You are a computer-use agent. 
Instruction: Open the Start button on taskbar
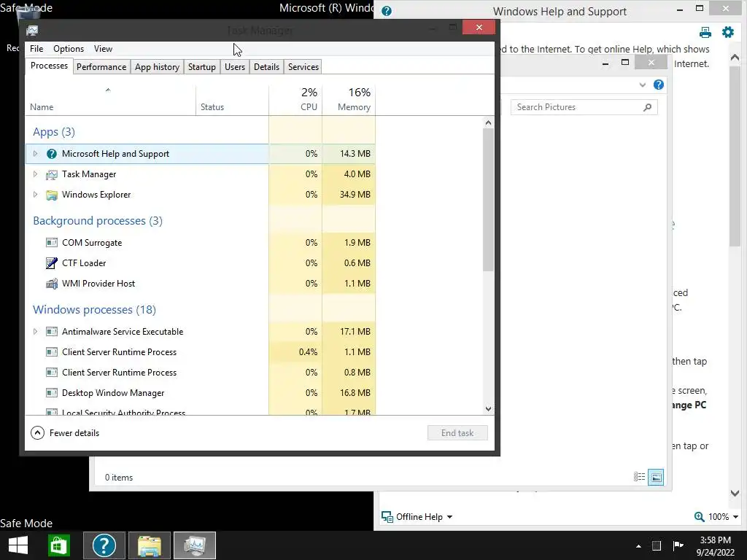(x=18, y=545)
